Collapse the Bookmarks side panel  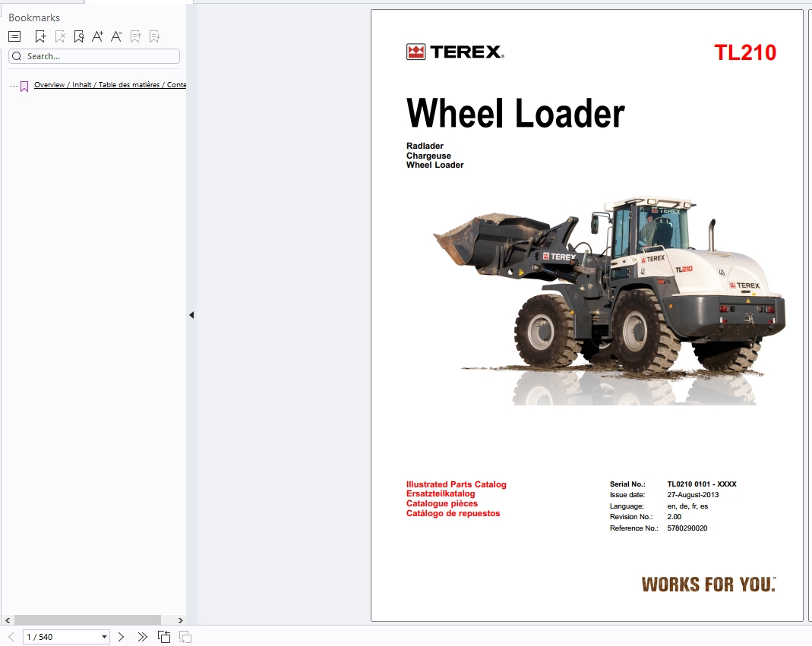coord(191,315)
